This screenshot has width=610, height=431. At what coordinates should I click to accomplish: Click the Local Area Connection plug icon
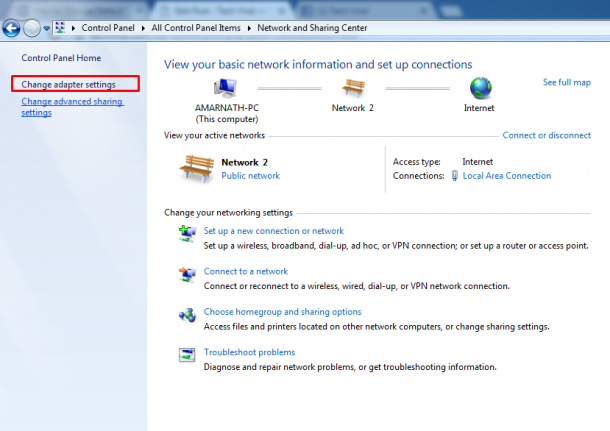click(455, 176)
